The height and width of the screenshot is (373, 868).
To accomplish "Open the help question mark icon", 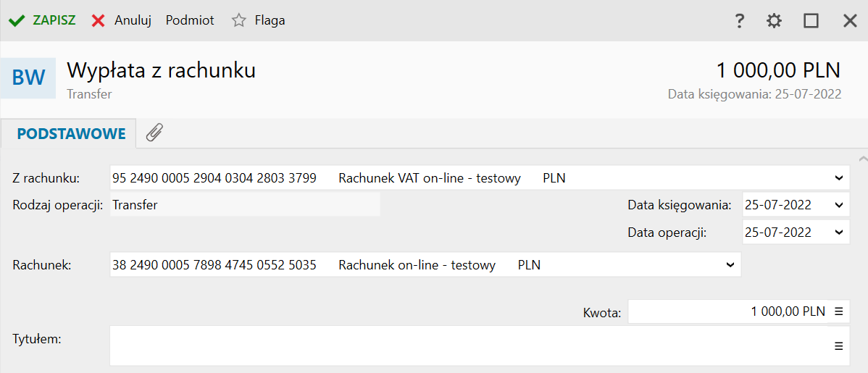I will pos(739,21).
